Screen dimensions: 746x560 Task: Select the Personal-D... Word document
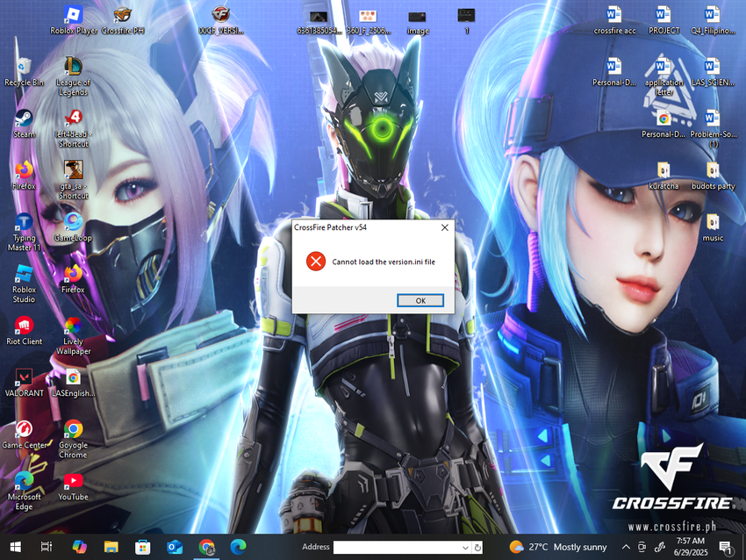pyautogui.click(x=614, y=72)
